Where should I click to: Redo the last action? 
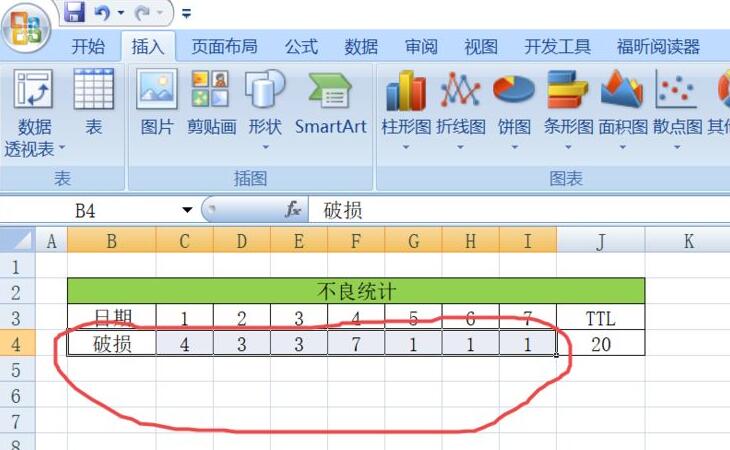click(x=142, y=13)
